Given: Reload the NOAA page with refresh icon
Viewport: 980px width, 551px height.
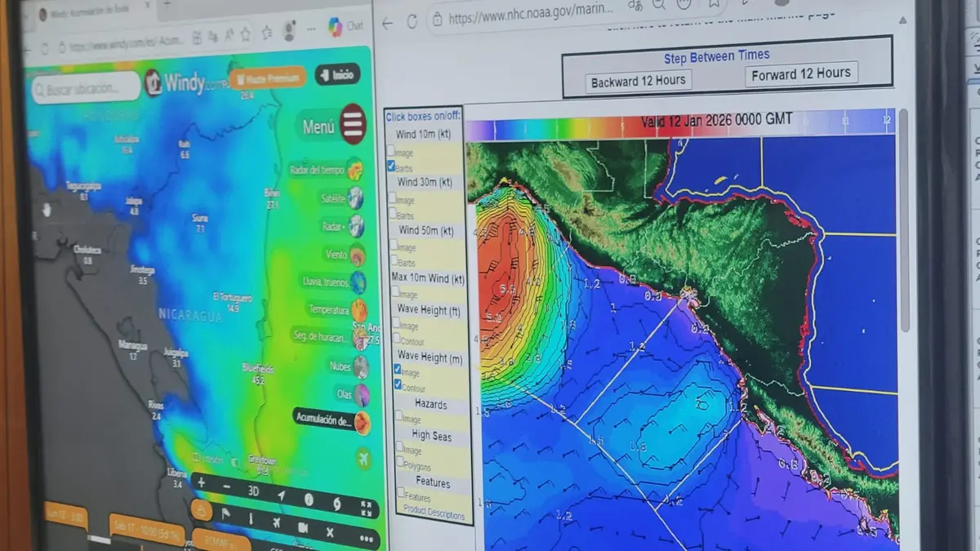Looking at the screenshot, I should 412,22.
